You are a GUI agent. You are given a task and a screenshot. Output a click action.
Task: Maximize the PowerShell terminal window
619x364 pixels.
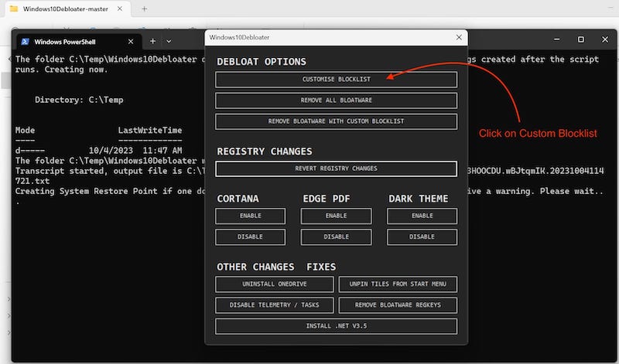coord(581,39)
